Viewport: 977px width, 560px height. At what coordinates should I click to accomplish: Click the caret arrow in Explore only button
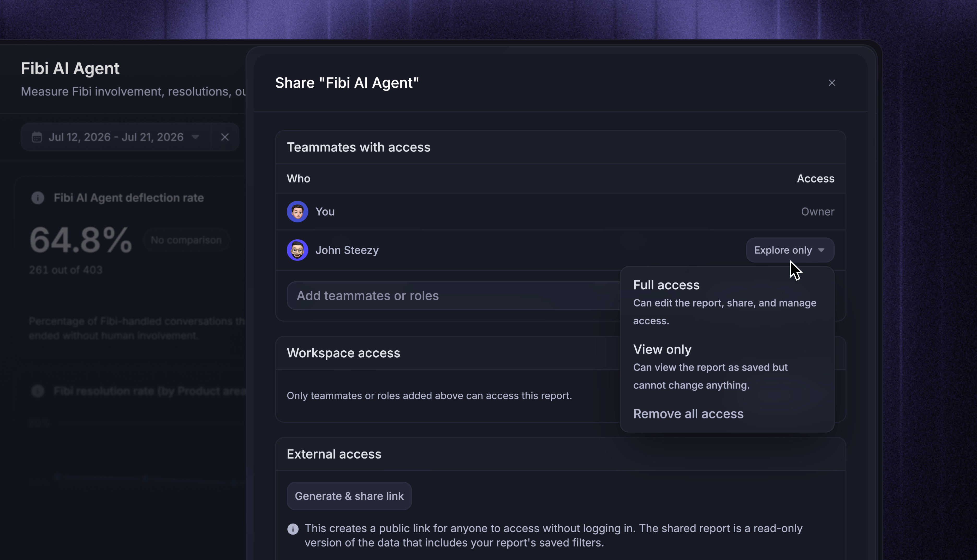click(821, 250)
